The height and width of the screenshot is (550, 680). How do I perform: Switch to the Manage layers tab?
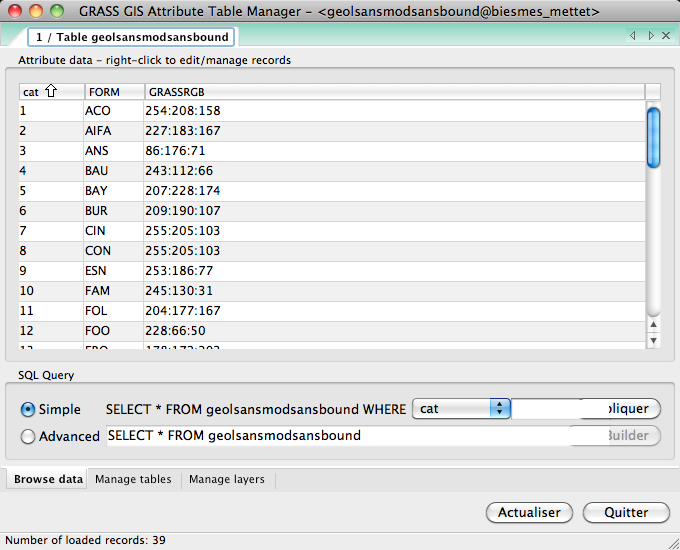click(227, 479)
